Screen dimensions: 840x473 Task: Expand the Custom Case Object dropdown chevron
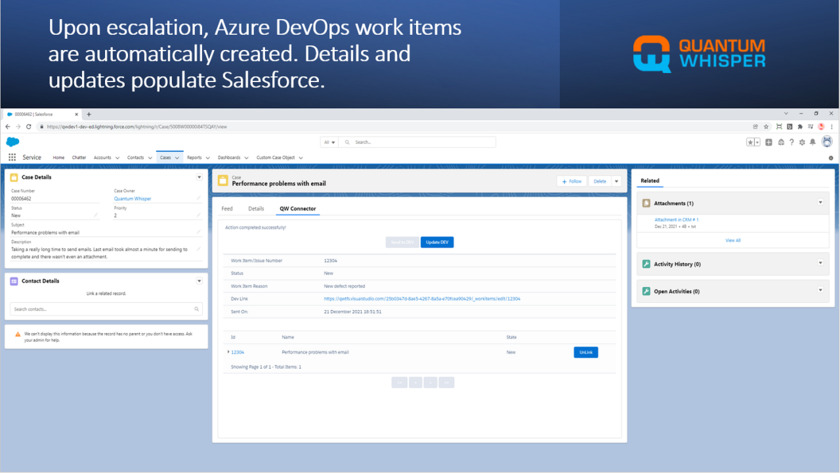point(301,158)
